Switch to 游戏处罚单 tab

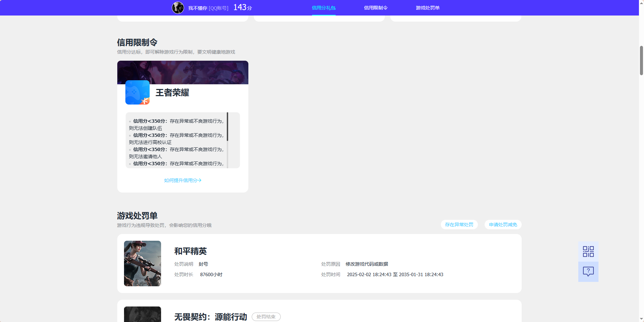428,8
